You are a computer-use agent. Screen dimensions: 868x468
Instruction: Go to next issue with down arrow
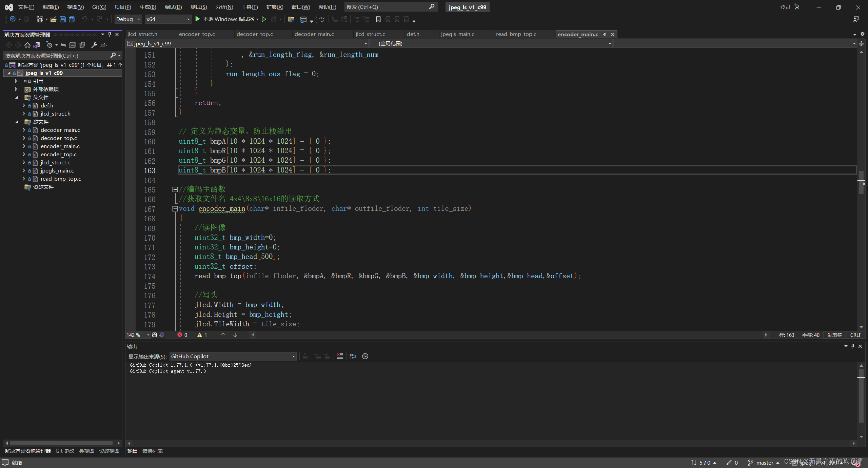tap(235, 335)
